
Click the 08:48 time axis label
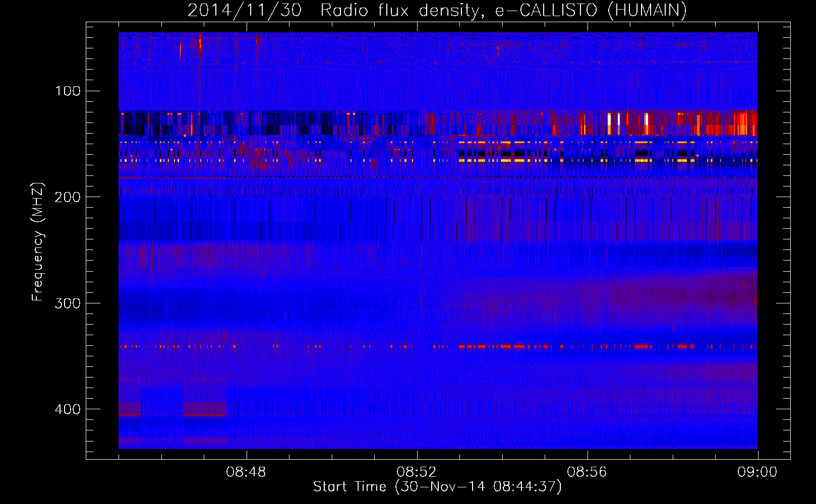pos(246,472)
